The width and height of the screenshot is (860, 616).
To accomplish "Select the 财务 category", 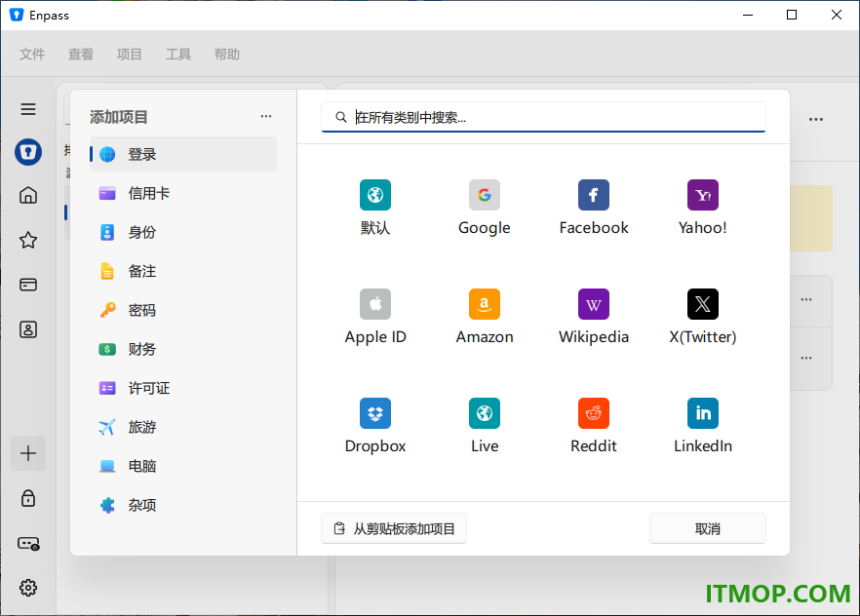I will (x=183, y=349).
